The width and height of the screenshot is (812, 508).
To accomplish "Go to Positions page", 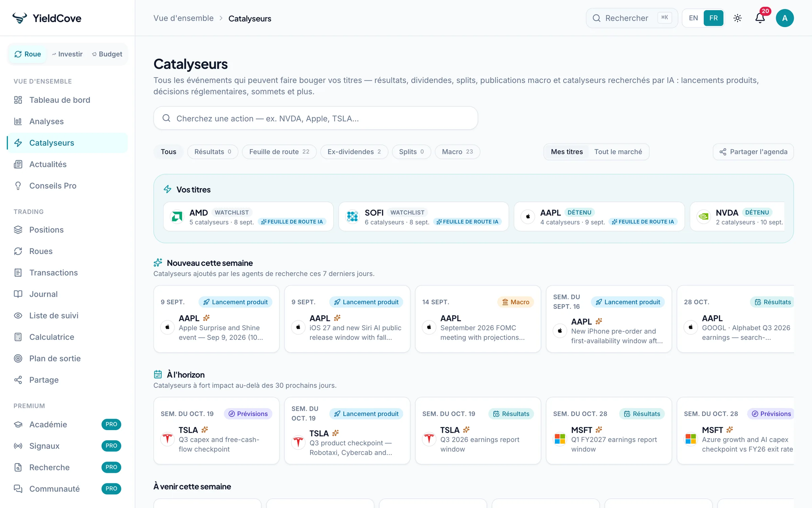I will (x=67, y=230).
